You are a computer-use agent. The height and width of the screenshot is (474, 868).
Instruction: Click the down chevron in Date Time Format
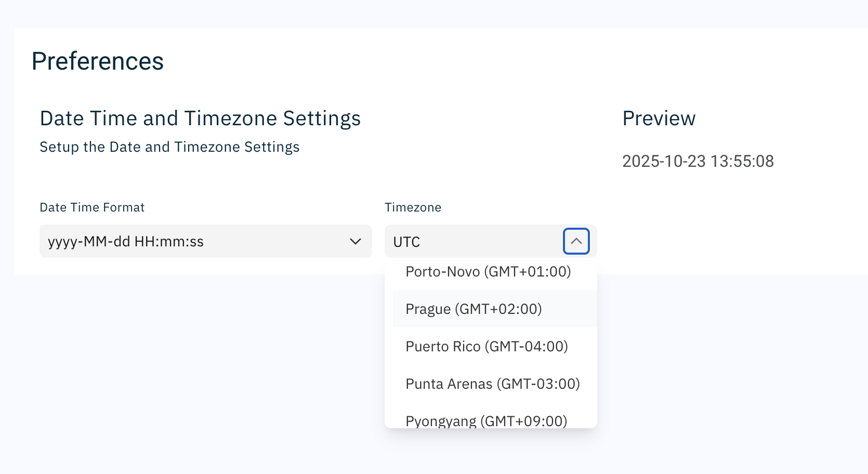click(x=356, y=241)
